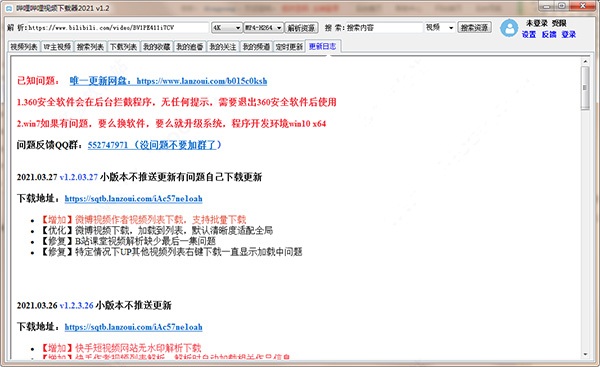Screen dimensions: 600x367
Task: Click the 【优化】微博视频下载 entry
Action: click(x=157, y=230)
